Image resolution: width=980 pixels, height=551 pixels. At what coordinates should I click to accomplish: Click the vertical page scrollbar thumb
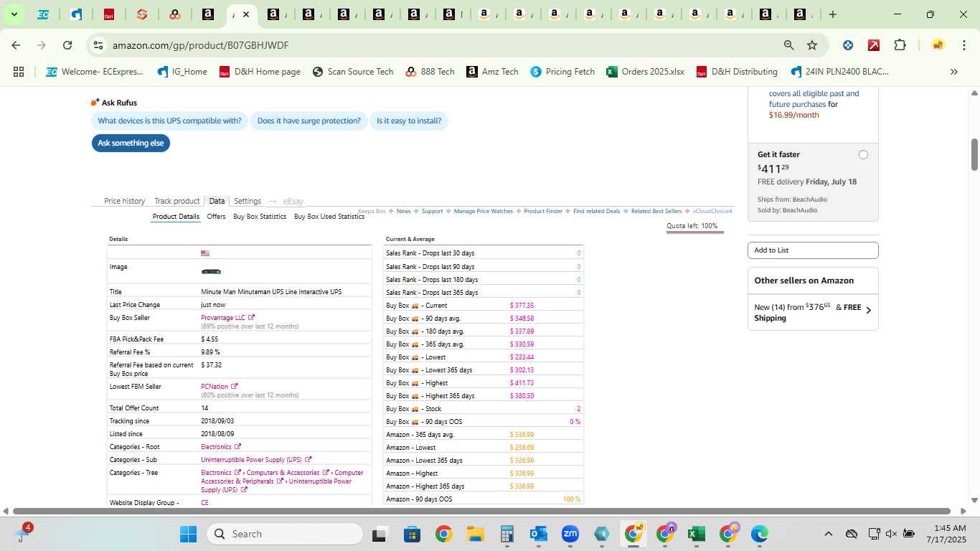974,154
